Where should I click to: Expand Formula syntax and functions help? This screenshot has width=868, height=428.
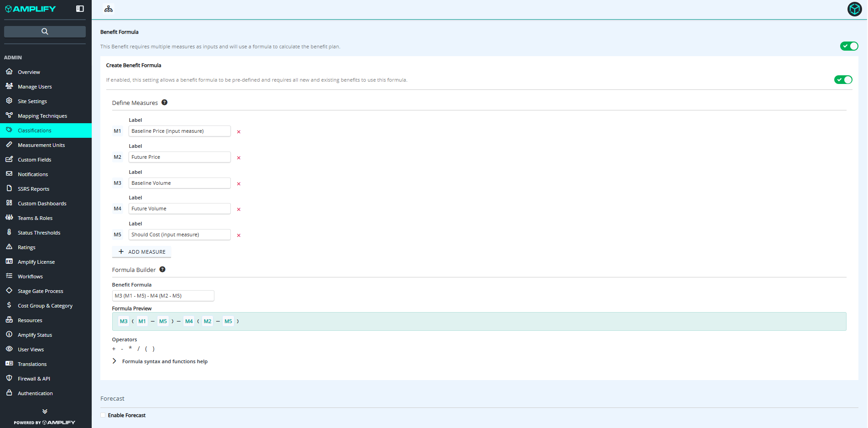(160, 361)
